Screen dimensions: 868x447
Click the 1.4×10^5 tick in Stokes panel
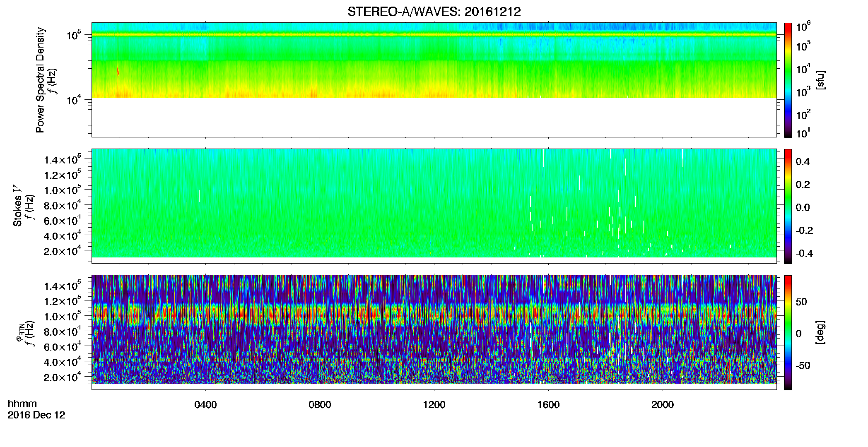coord(62,159)
